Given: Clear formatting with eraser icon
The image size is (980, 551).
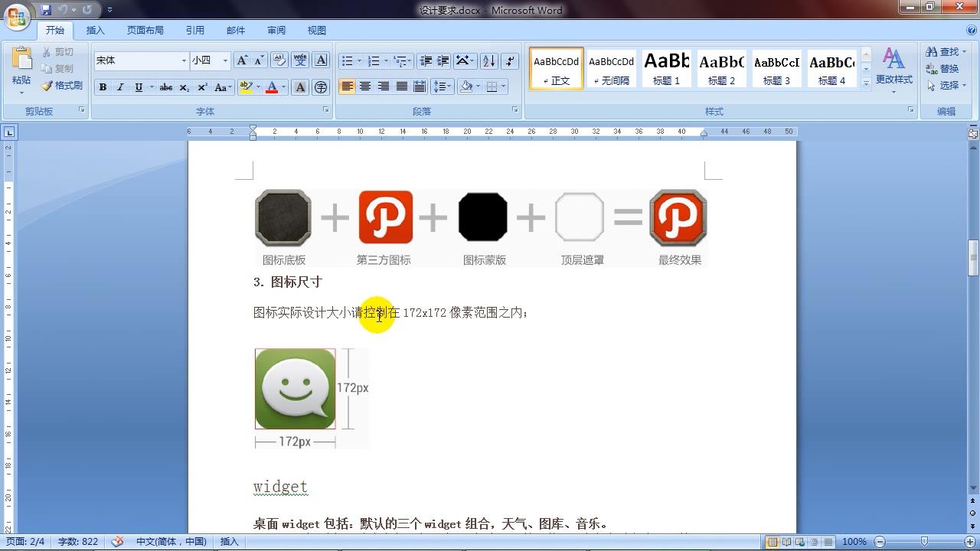Looking at the screenshot, I should click(279, 60).
